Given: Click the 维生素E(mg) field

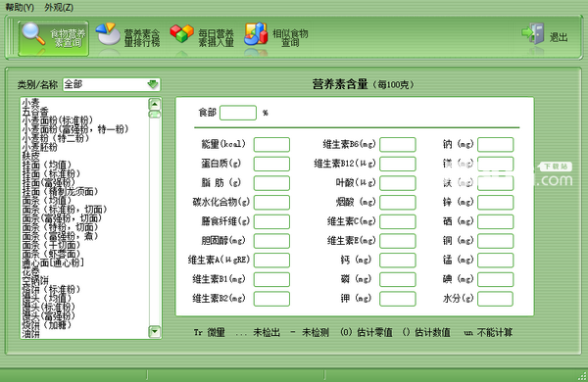Looking at the screenshot, I should click(x=398, y=241).
